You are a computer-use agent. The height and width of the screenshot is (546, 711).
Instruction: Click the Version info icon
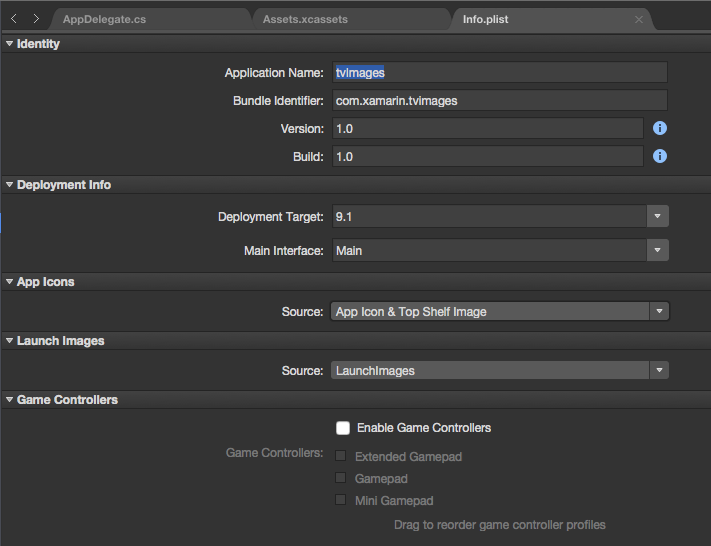coord(660,129)
